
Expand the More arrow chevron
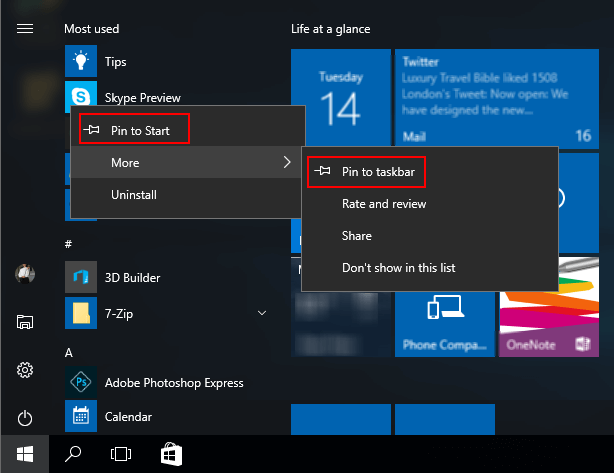(287, 162)
